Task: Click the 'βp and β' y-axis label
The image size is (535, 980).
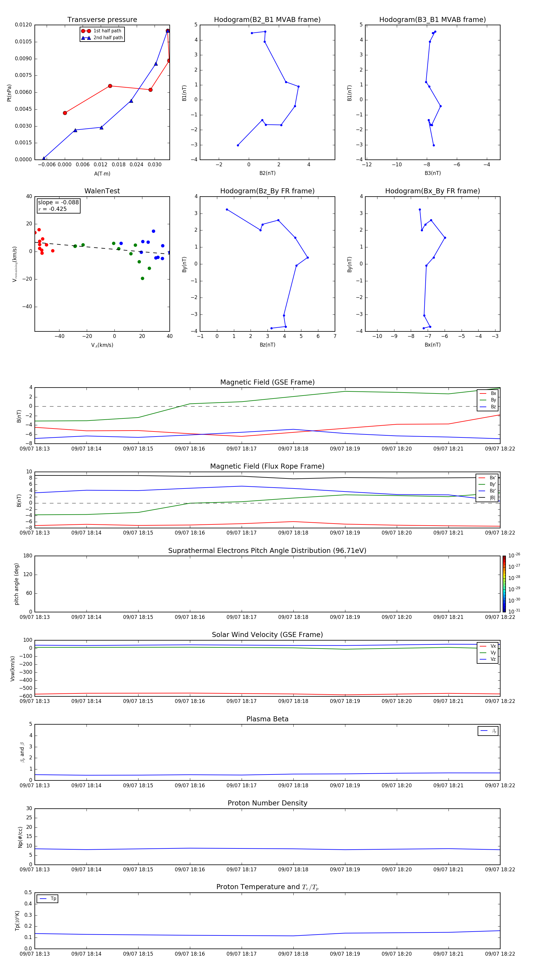Action: [x=22, y=752]
